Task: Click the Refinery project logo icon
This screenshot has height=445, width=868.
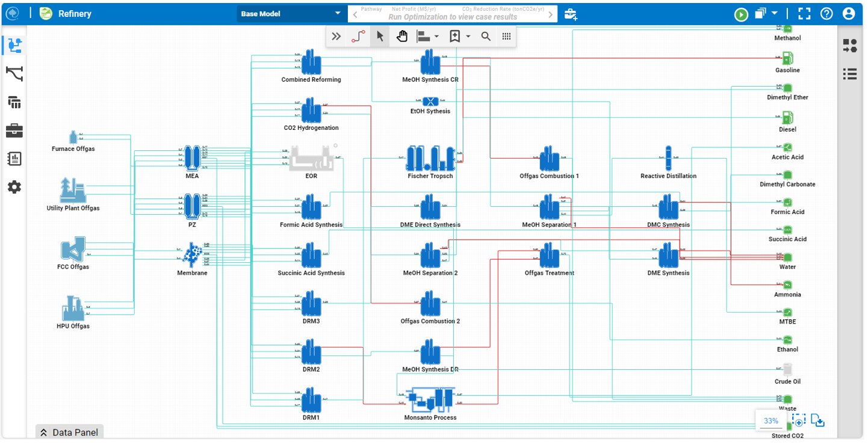Action: coord(46,13)
